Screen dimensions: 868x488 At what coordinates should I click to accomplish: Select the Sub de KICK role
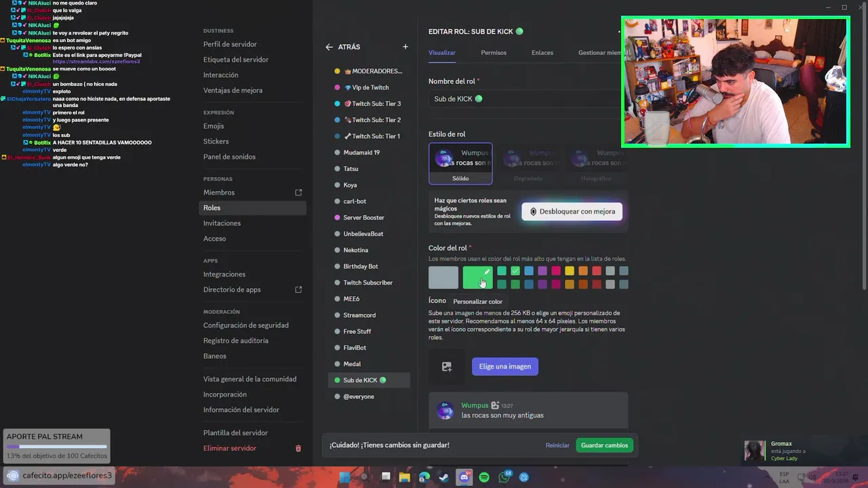tap(369, 380)
